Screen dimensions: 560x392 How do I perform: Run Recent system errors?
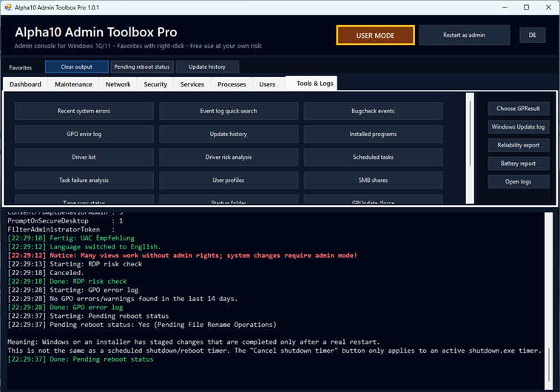[84, 111]
